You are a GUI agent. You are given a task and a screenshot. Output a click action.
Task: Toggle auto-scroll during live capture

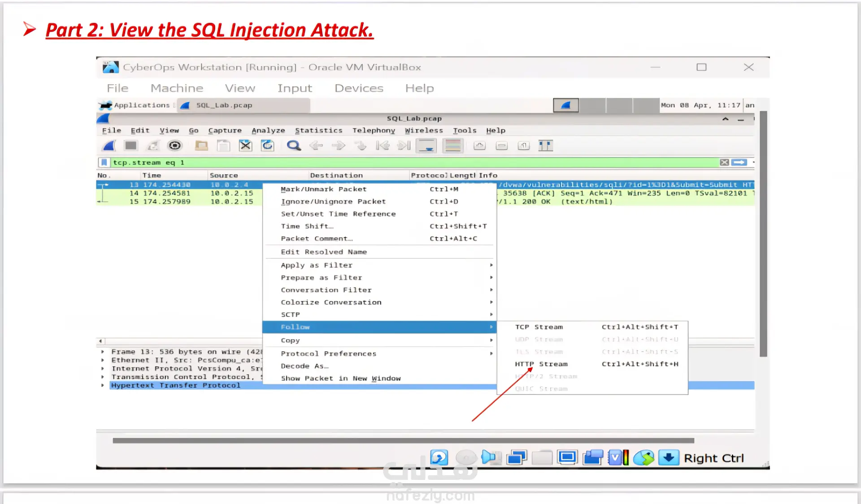[426, 146]
